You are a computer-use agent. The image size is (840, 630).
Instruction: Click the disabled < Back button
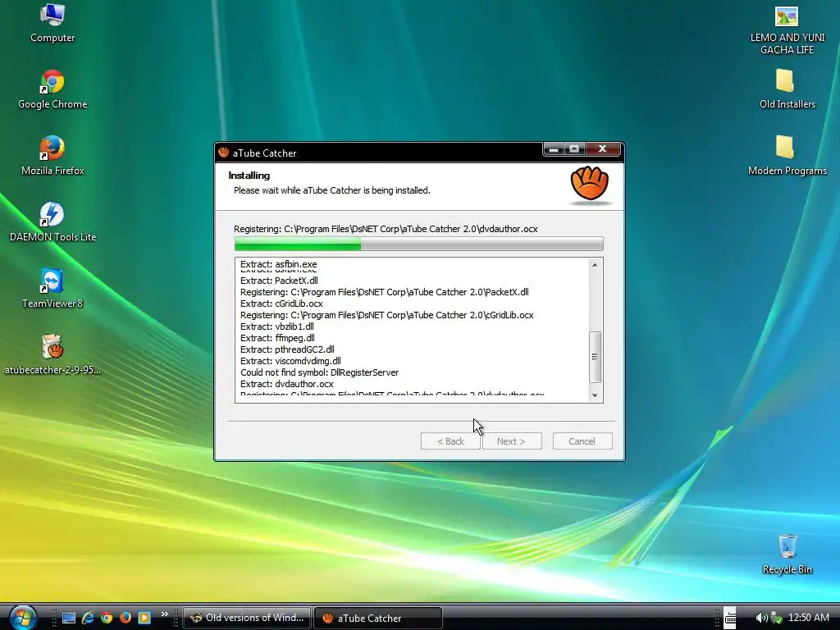point(450,441)
